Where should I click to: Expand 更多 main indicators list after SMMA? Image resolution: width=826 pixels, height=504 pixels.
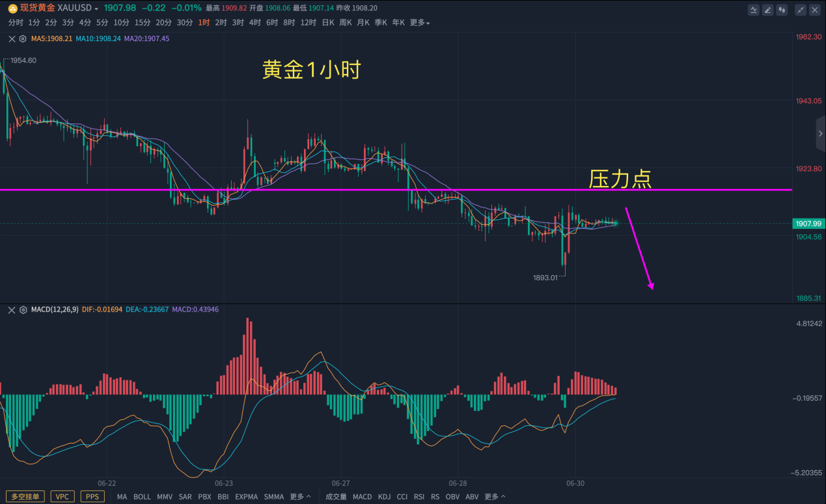[x=300, y=497]
